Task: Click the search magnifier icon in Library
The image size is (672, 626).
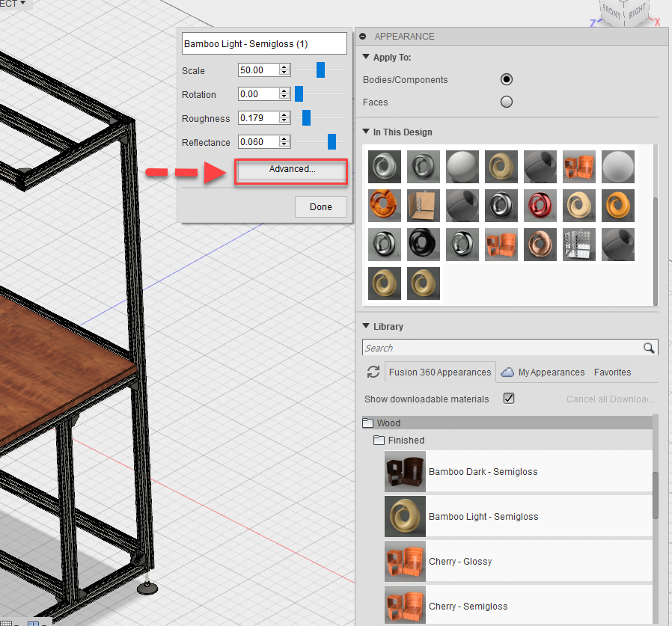Action: point(648,348)
